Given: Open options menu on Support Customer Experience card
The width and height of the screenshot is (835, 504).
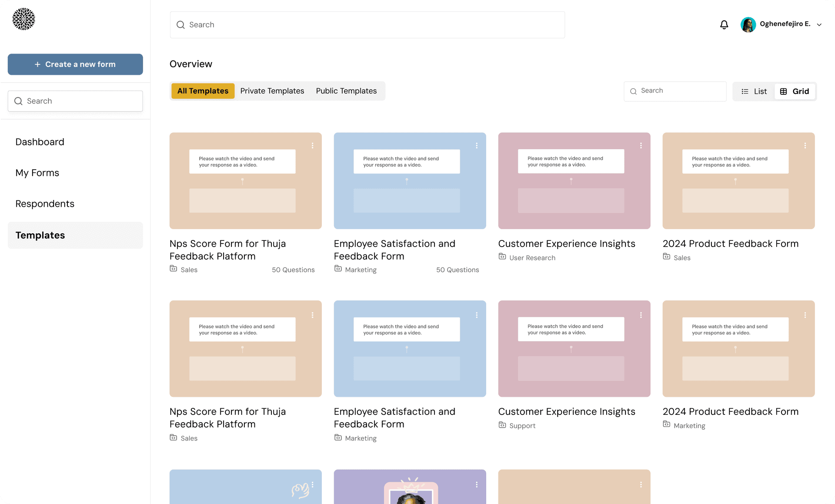Looking at the screenshot, I should click(x=641, y=315).
